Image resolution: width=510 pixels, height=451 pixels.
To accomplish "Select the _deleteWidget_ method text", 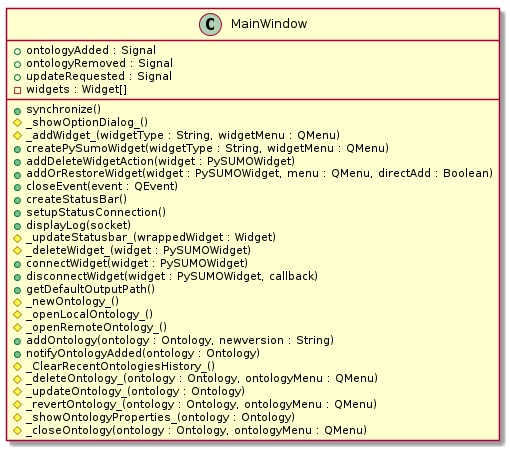I will (x=139, y=250).
